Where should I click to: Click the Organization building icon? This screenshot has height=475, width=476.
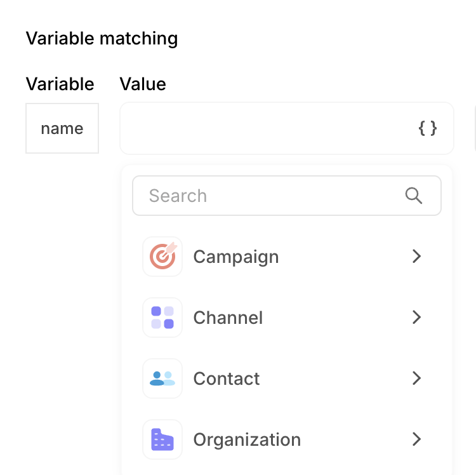(162, 439)
